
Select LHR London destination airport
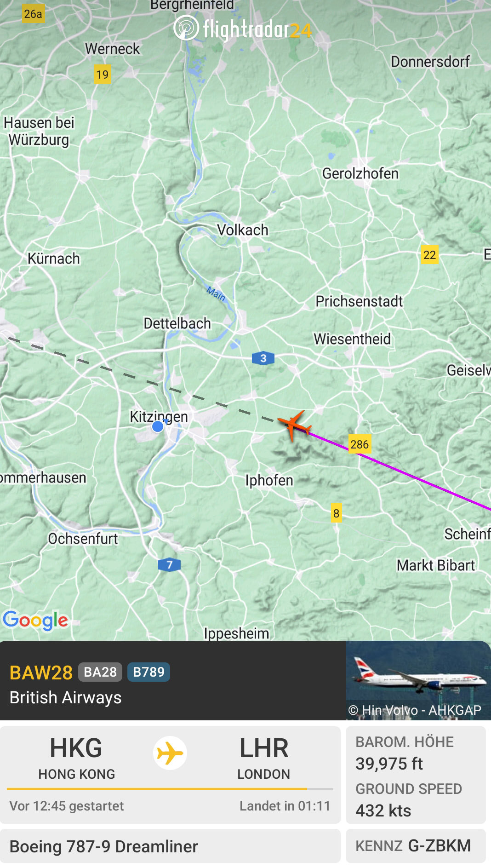(264, 758)
